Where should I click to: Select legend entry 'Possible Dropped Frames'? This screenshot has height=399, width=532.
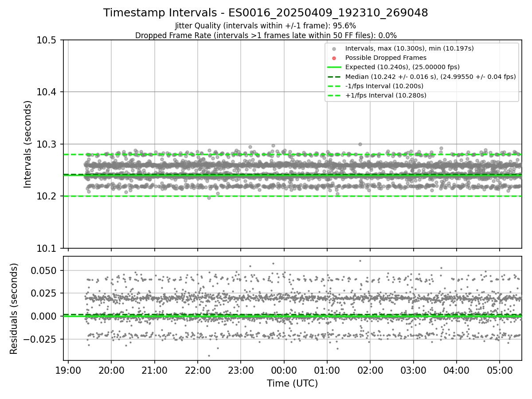[x=386, y=58]
